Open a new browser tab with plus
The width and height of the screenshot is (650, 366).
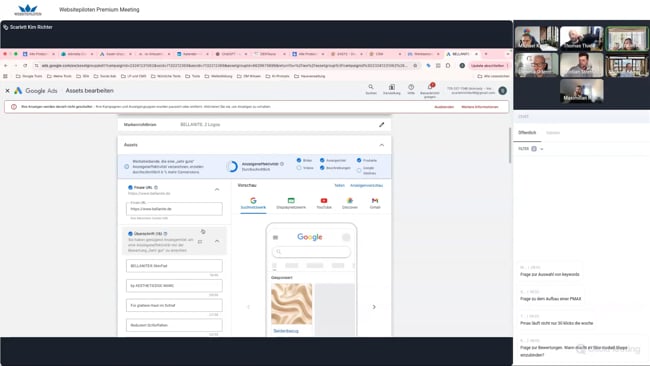(486, 54)
